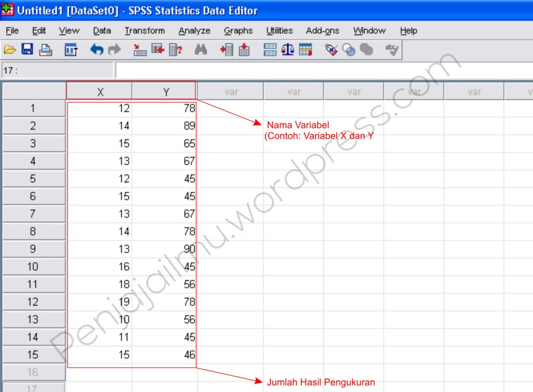Select row header 5
533x392 pixels.
click(x=34, y=179)
